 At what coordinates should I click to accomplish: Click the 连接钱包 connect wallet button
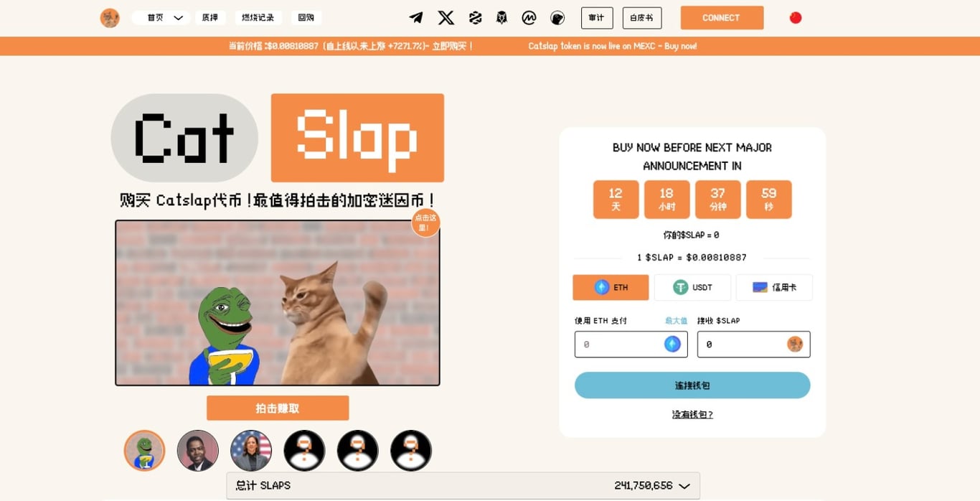(692, 385)
